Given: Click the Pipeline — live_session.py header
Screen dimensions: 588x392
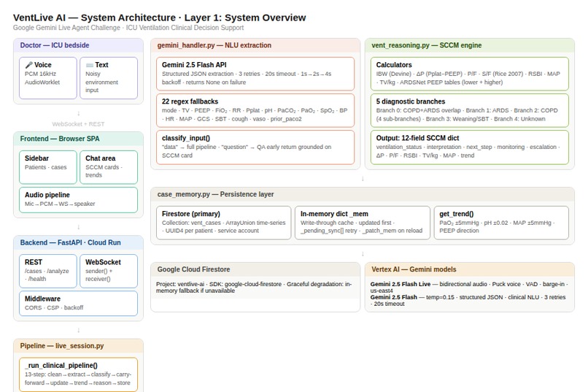Looking at the screenshot, I should tap(78, 345).
